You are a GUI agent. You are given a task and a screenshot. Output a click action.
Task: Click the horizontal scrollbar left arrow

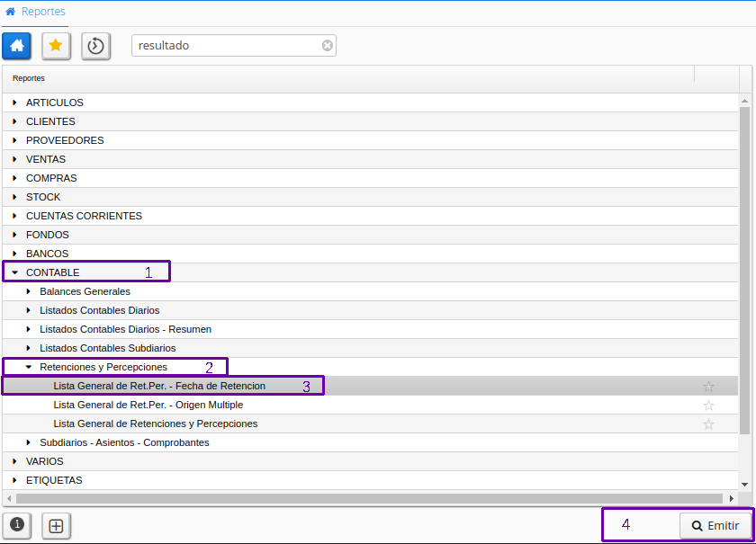[9, 498]
